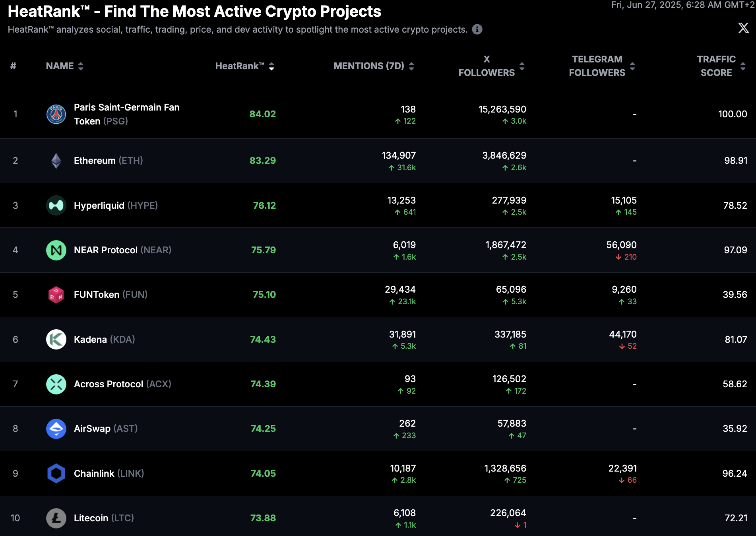The image size is (756, 536).
Task: Click the 96.24 traffic score
Action: click(735, 474)
